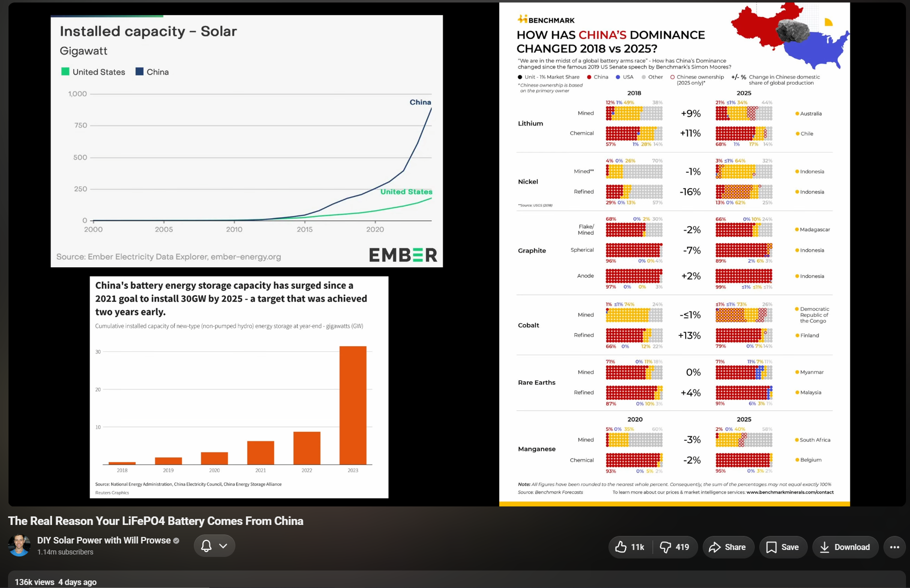
Task: Click the video title about LiFePO4 batteries
Action: [x=156, y=521]
